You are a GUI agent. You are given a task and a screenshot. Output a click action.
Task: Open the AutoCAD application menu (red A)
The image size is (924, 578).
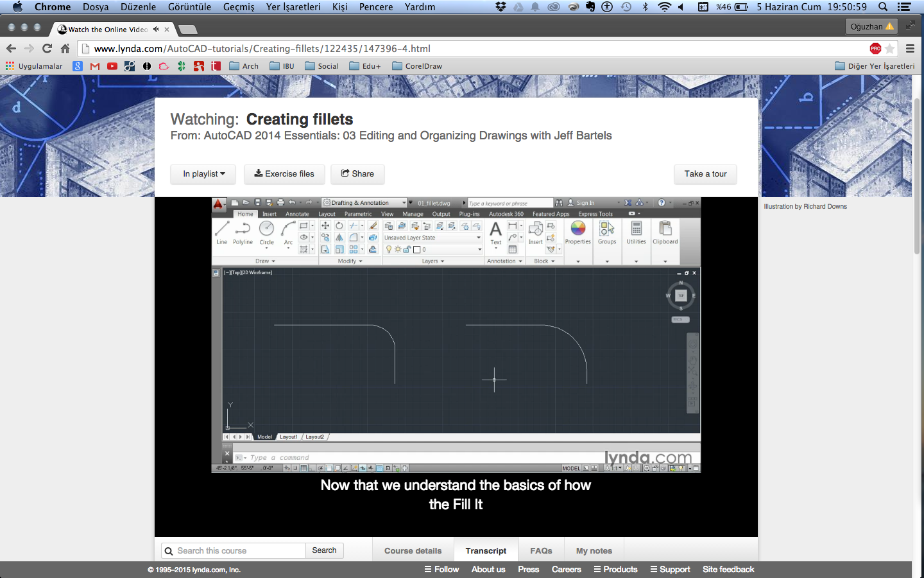tap(218, 204)
